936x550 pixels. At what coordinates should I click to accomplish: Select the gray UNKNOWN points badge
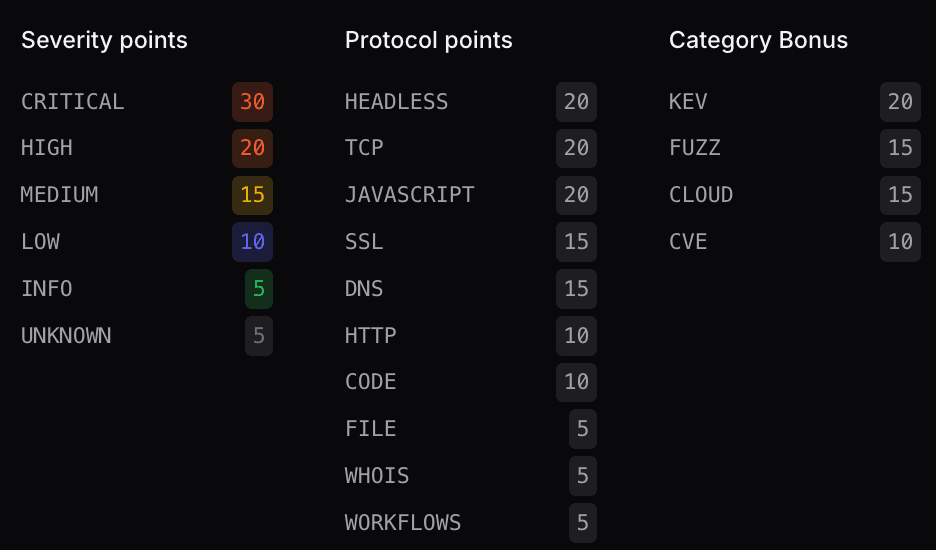tap(259, 336)
